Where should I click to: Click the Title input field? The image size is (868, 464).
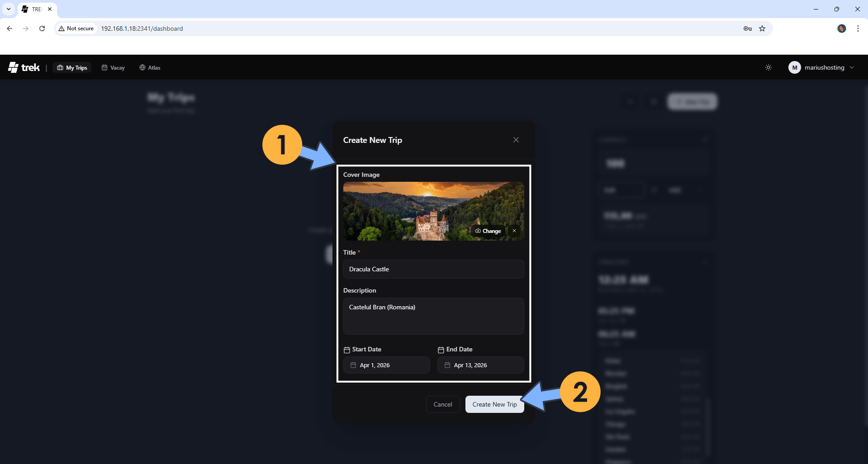(x=433, y=269)
